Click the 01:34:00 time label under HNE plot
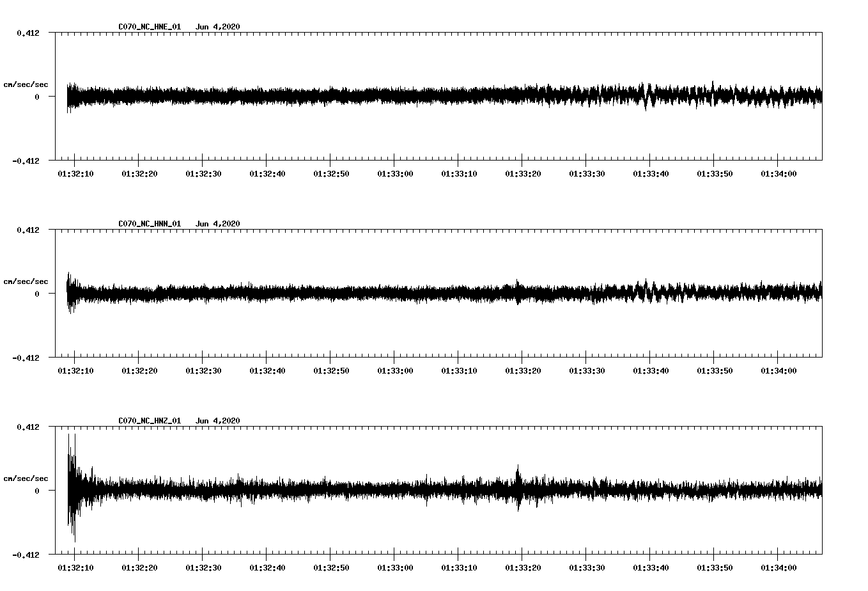 tap(779, 174)
